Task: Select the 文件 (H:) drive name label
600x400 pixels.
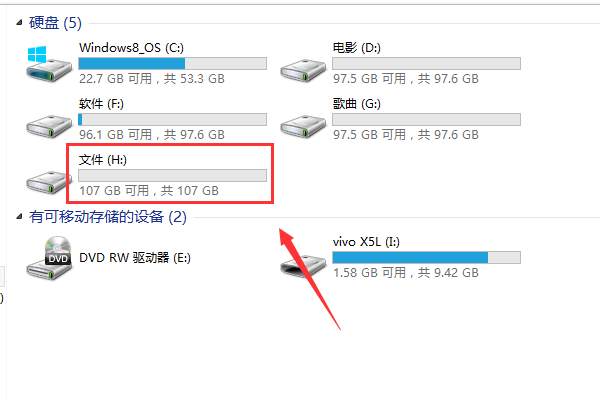Action: [x=103, y=160]
